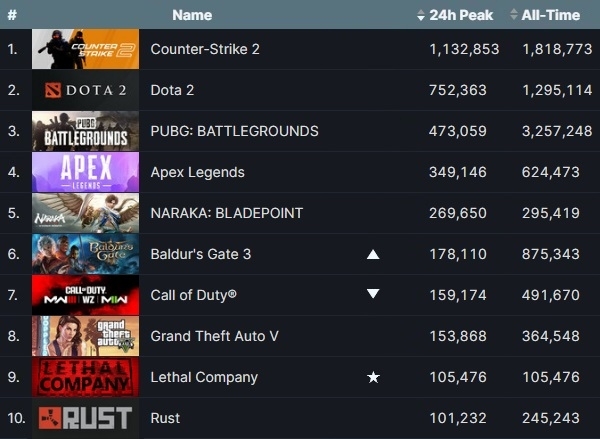
Task: Select the Rust game name link
Action: pyautogui.click(x=165, y=418)
